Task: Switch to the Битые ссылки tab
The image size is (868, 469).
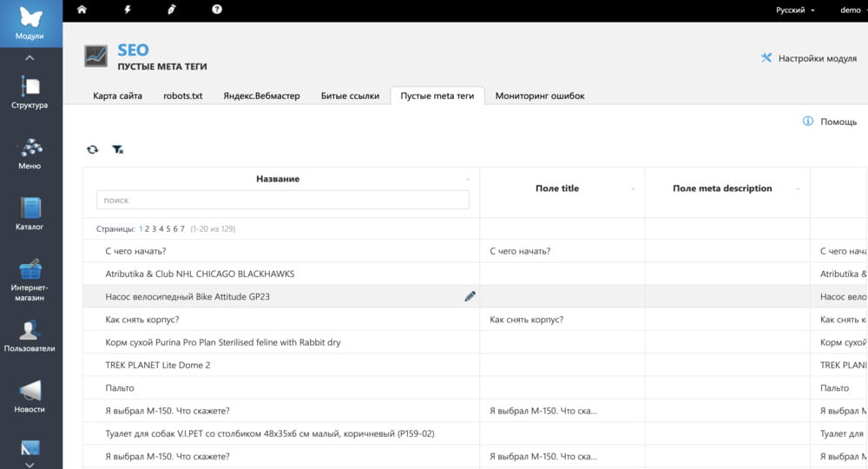Action: (350, 96)
